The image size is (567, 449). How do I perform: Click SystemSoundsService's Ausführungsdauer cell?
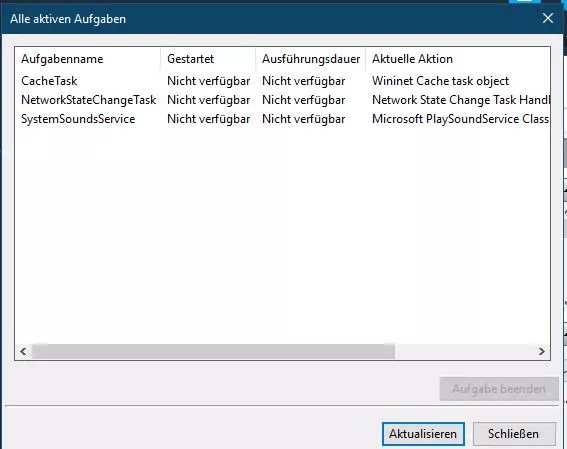(304, 119)
